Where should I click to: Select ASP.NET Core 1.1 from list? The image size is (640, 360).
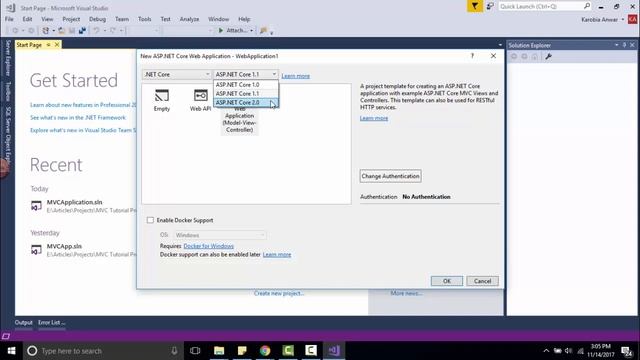246,93
